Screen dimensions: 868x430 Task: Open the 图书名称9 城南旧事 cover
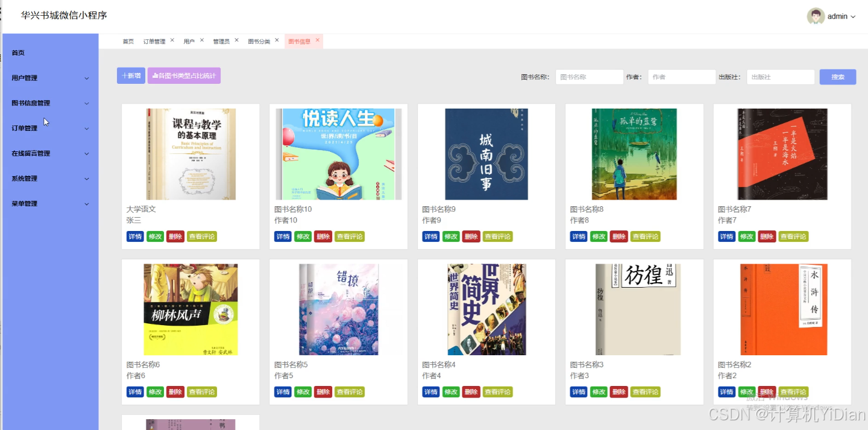486,154
